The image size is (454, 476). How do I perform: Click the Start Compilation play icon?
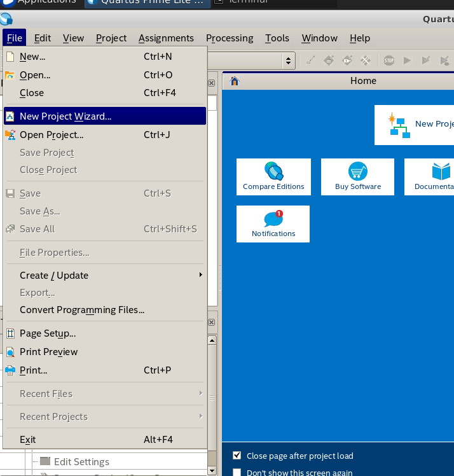(407, 60)
